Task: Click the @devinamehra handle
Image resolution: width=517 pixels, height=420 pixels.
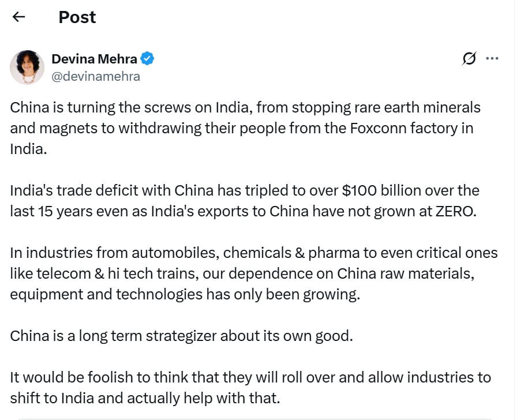Action: tap(96, 76)
